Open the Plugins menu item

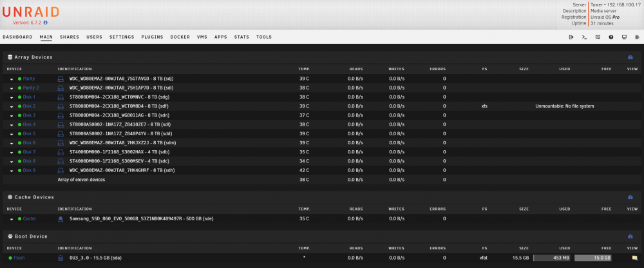153,37
